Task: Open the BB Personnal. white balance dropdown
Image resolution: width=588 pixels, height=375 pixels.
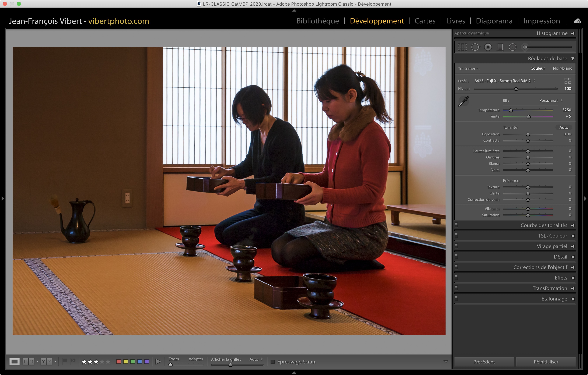Action: click(551, 101)
